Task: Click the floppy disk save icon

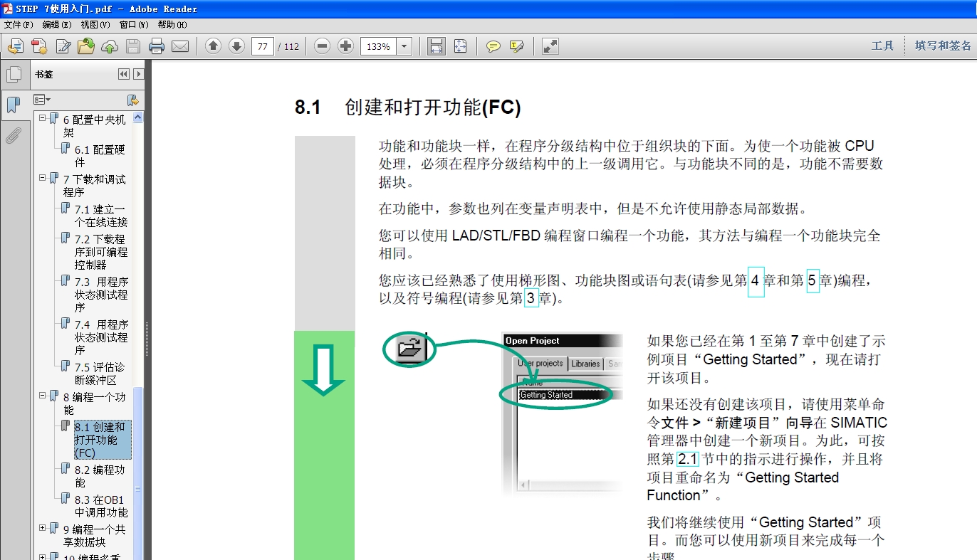Action: (x=132, y=46)
